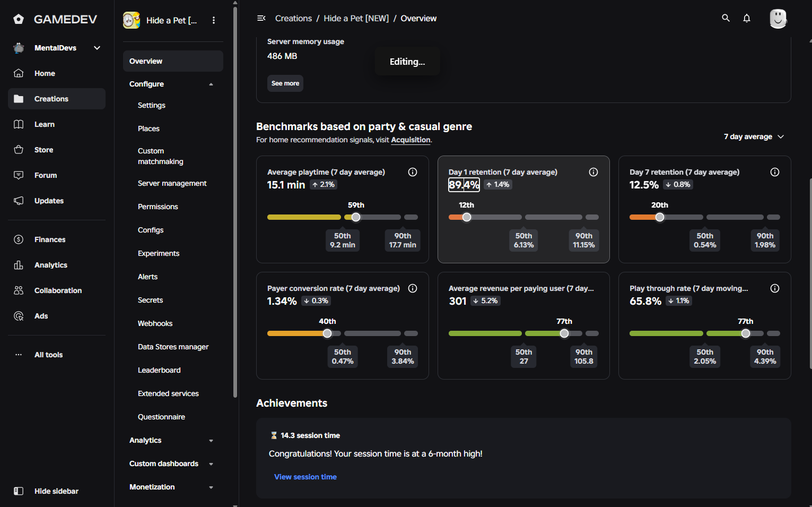
Task: Open Data Stores manager
Action: click(x=173, y=347)
